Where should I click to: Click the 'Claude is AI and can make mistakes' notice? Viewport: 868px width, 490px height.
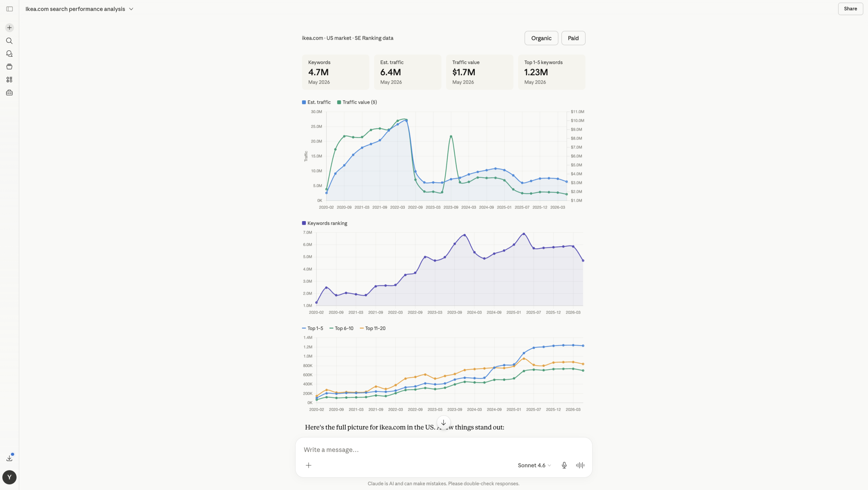(443, 484)
